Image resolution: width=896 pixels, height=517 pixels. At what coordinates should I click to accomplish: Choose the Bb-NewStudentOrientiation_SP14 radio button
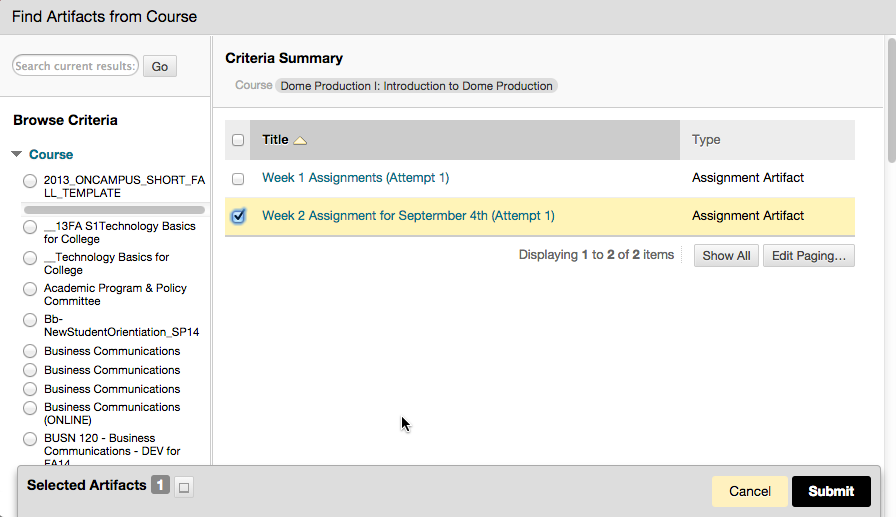pos(30,320)
